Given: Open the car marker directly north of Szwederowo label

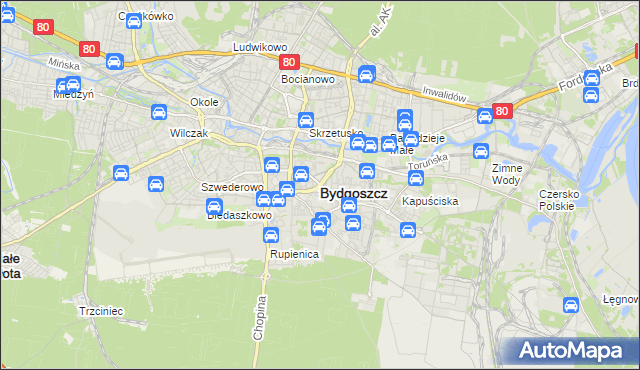Looking at the screenshot, I should [x=272, y=165].
